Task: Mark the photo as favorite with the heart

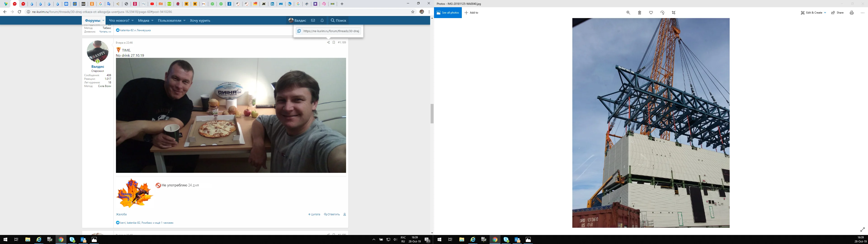Action: [x=651, y=12]
